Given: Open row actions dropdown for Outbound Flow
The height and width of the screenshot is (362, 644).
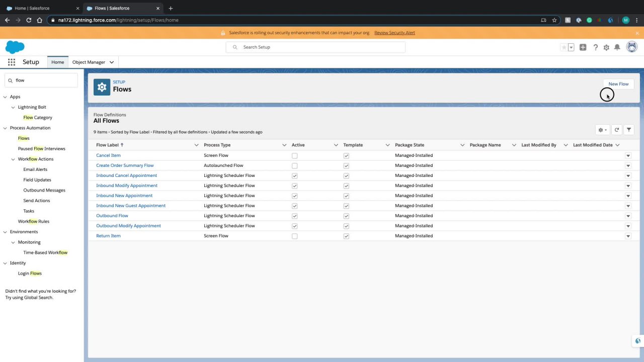Looking at the screenshot, I should [628, 216].
